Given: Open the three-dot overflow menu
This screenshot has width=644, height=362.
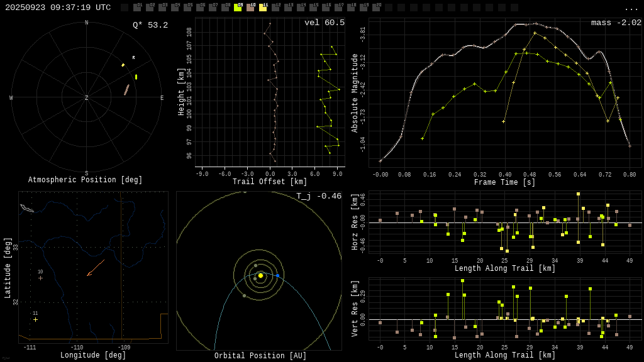Looking at the screenshot, I should pyautogui.click(x=631, y=8).
